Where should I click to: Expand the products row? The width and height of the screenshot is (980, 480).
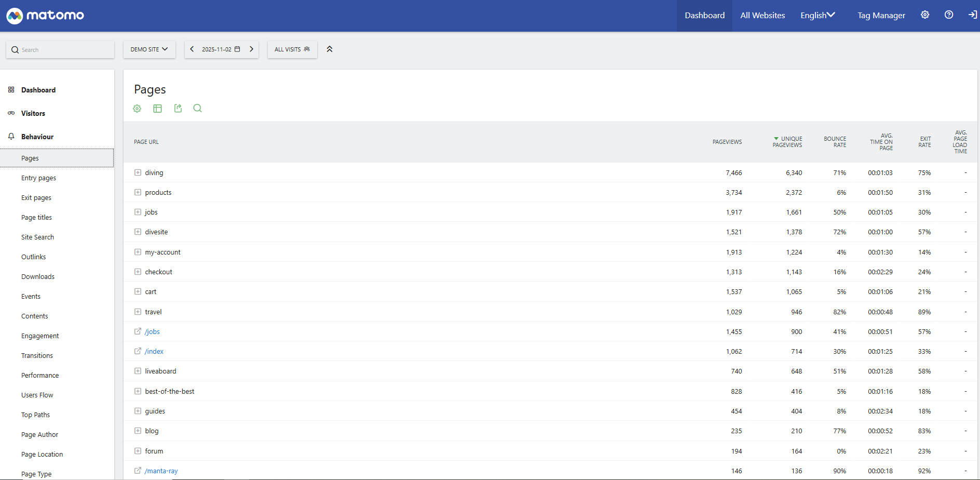[x=138, y=192]
